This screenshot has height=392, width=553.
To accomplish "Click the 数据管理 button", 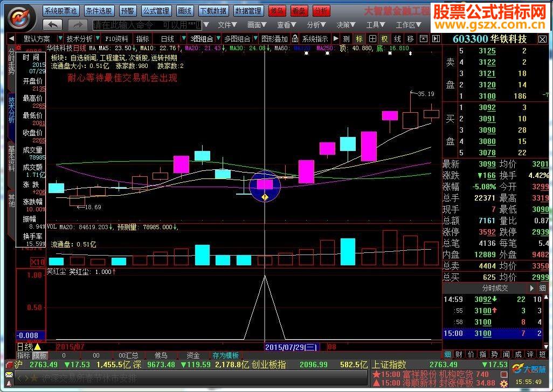I will tap(248, 11).
